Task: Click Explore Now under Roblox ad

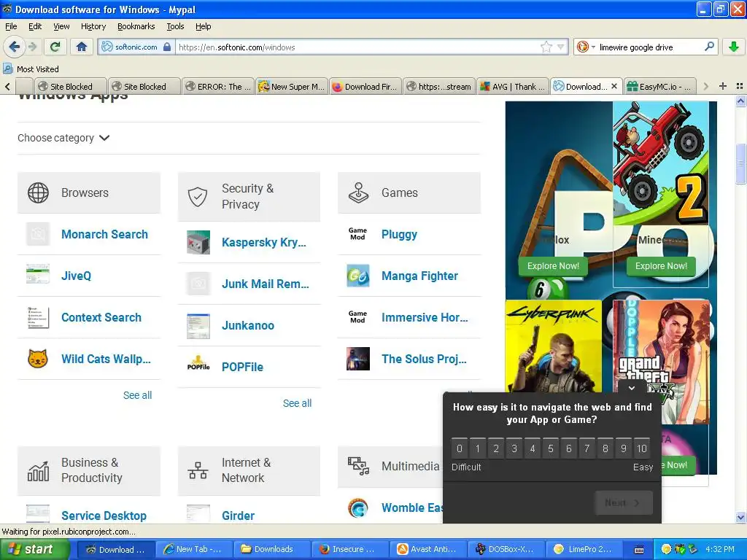Action: tap(553, 266)
